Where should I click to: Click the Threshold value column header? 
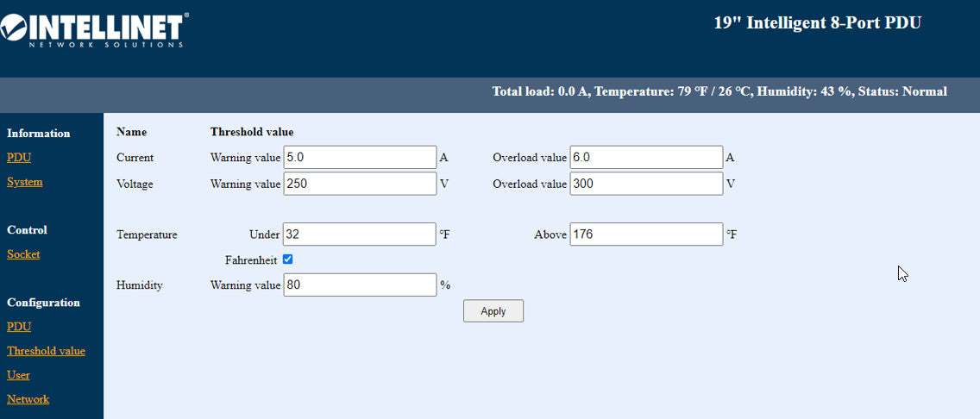click(252, 132)
